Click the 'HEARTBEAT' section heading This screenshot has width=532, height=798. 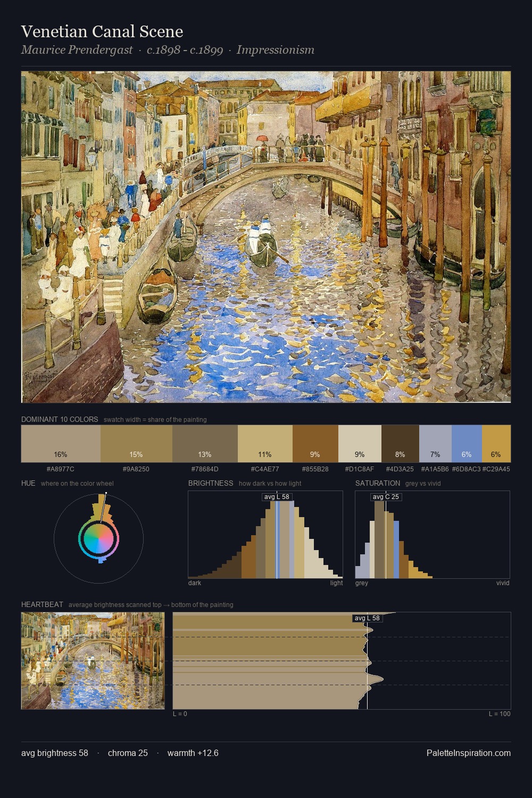[42, 604]
